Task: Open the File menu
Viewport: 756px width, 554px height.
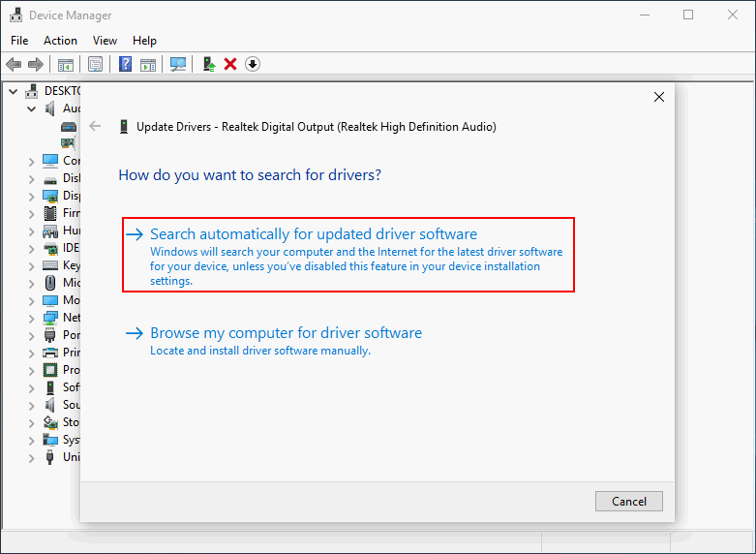Action: (x=19, y=41)
